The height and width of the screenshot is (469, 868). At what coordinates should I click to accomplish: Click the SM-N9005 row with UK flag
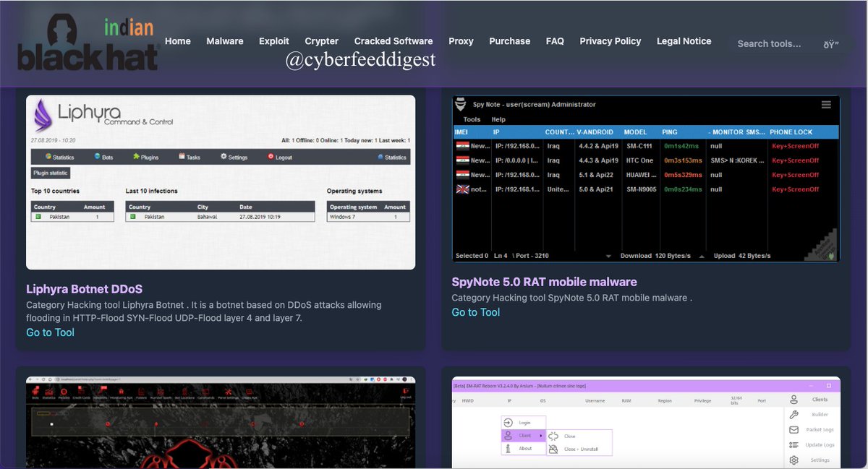pos(646,189)
